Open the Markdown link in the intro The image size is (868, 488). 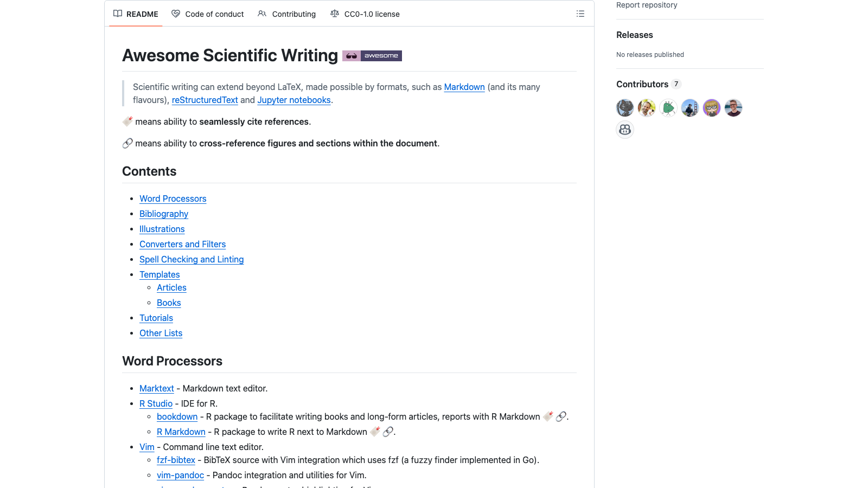(x=464, y=87)
